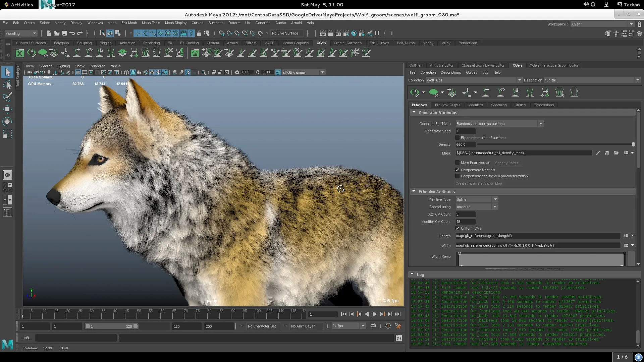Image resolution: width=644 pixels, height=362 pixels.
Task: Open the Script Editor icon
Action: point(398,338)
